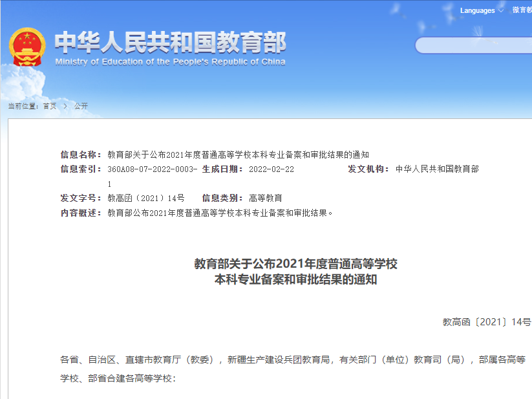Click the 信息类别 field label
This screenshot has height=399, width=532.
pyautogui.click(x=222, y=198)
